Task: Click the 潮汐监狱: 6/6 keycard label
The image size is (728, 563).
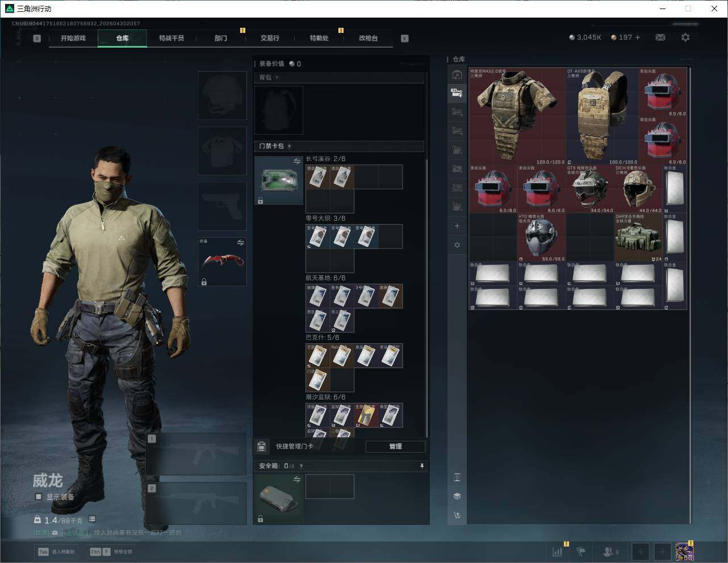Action: (x=325, y=397)
